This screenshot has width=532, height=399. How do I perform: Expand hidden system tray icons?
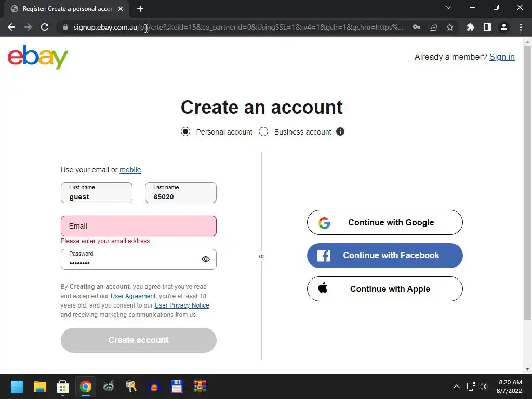(x=457, y=387)
